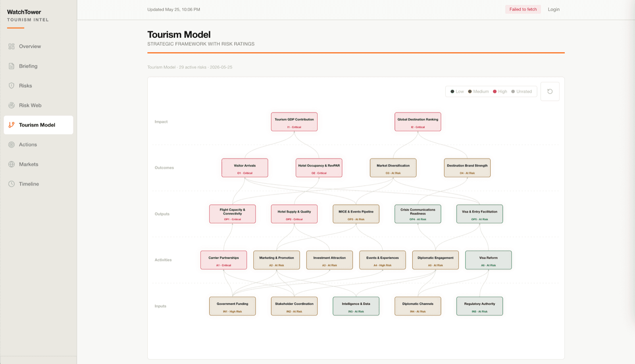
Task: Click the Inputs row label
Action: [x=160, y=306]
